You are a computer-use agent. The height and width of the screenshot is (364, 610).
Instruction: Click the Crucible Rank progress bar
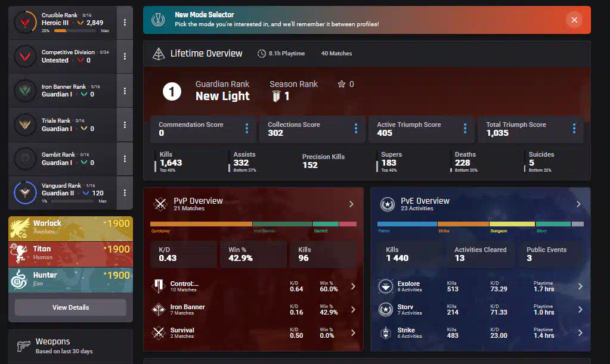75,31
